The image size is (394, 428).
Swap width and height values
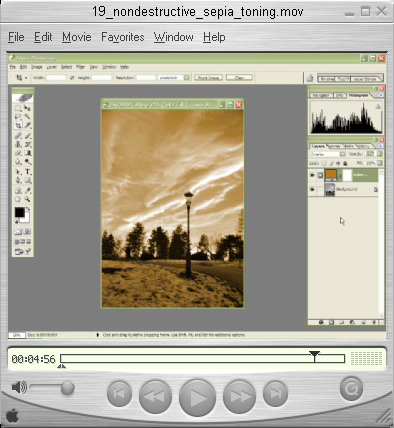click(x=72, y=78)
